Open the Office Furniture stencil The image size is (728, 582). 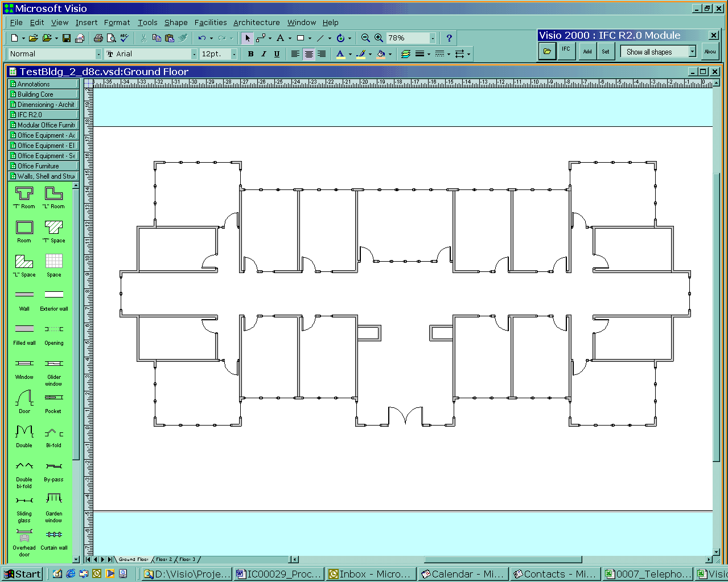pyautogui.click(x=43, y=166)
